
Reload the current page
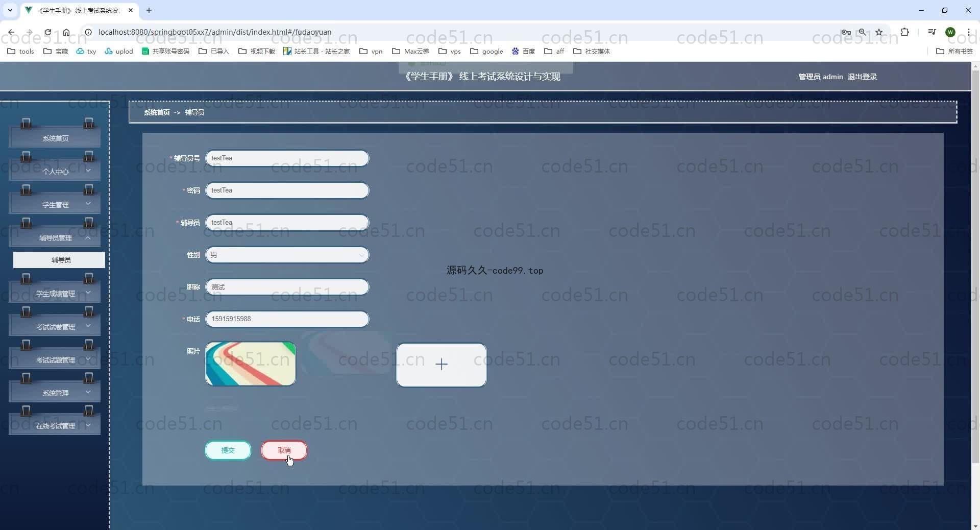coord(47,32)
